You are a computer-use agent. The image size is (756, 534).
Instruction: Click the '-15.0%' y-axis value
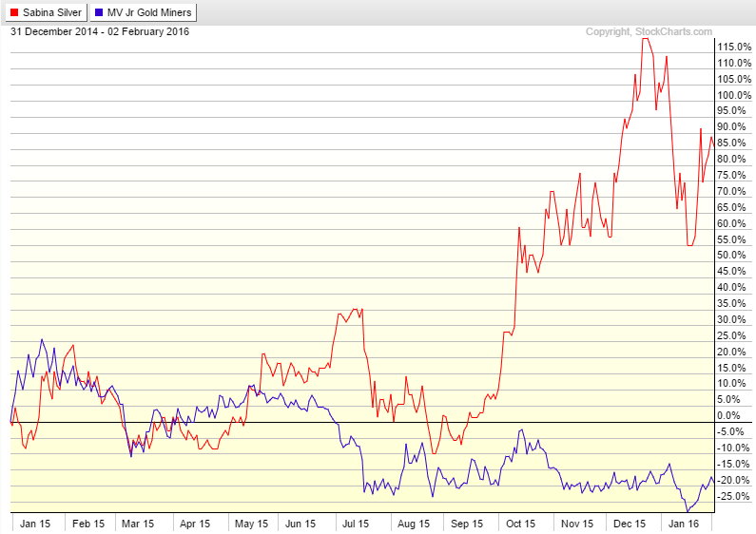pos(733,464)
